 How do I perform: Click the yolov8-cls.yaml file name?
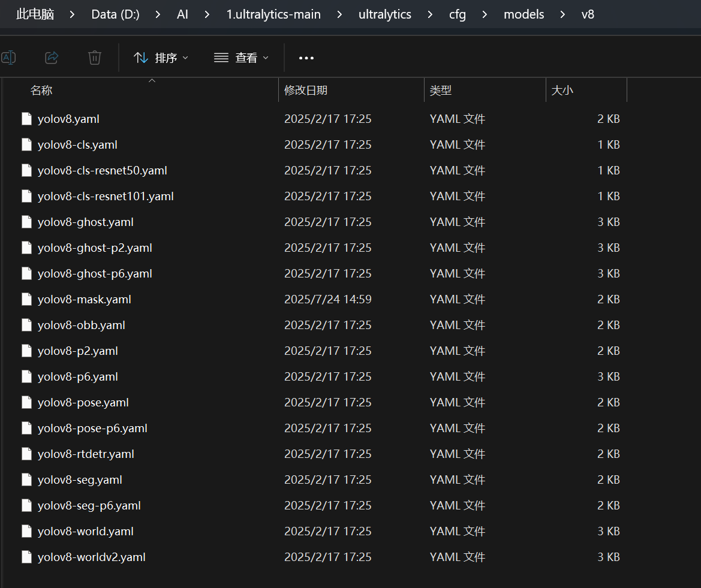coord(77,145)
